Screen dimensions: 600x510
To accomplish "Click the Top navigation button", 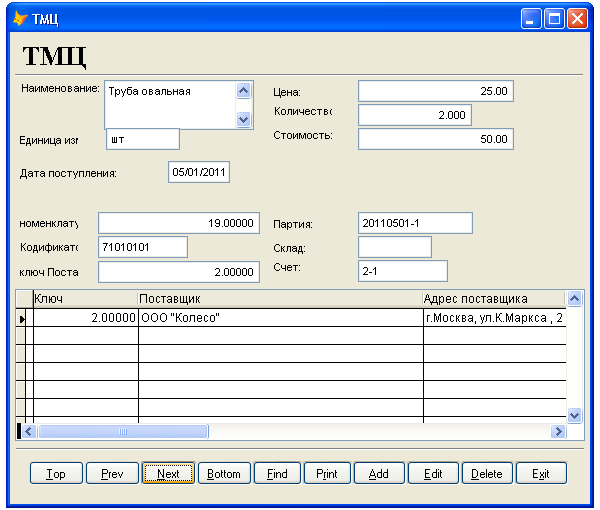I will point(56,473).
